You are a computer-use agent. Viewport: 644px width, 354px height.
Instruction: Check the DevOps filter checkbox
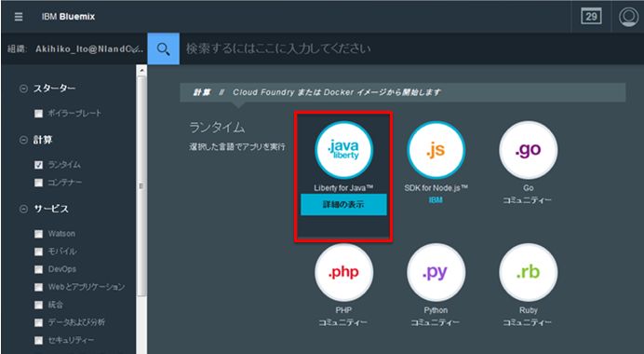38,269
